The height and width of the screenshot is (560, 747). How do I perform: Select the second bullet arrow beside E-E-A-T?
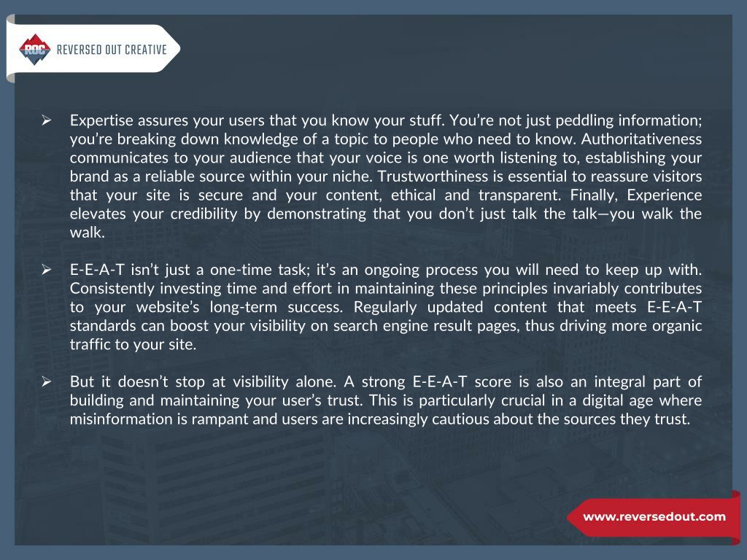pos(46,270)
